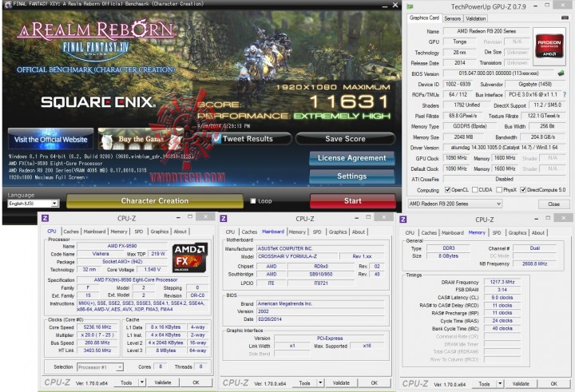Toggle the OpenCL checkbox in GPU-Z
Screen dimensions: 575x392
[x=447, y=189]
